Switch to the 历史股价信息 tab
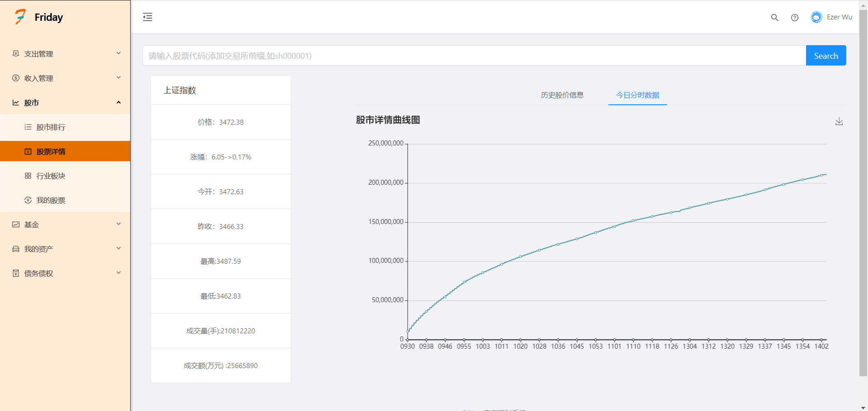Image resolution: width=868 pixels, height=411 pixels. [562, 95]
